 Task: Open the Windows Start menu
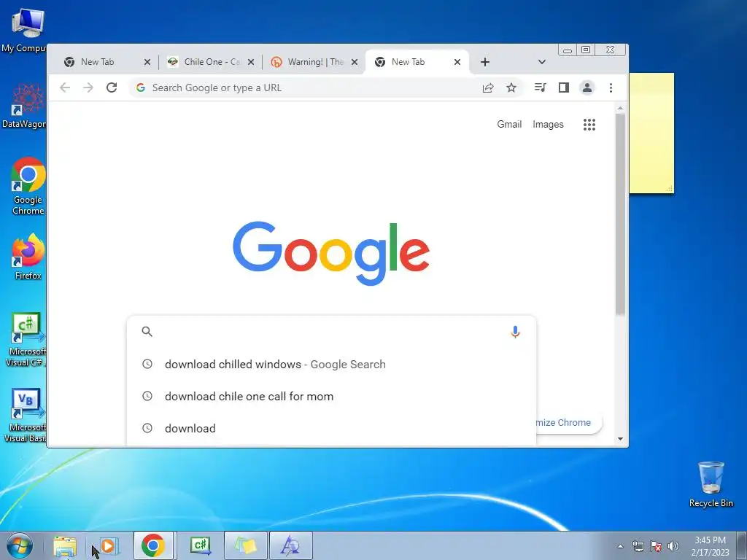(x=19, y=545)
